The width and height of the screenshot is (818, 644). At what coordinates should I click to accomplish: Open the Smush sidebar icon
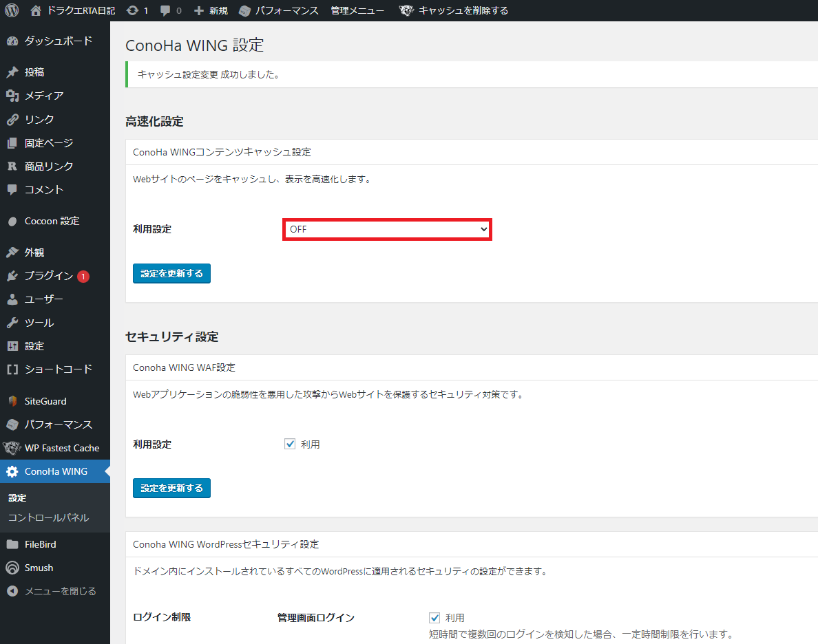pyautogui.click(x=12, y=568)
